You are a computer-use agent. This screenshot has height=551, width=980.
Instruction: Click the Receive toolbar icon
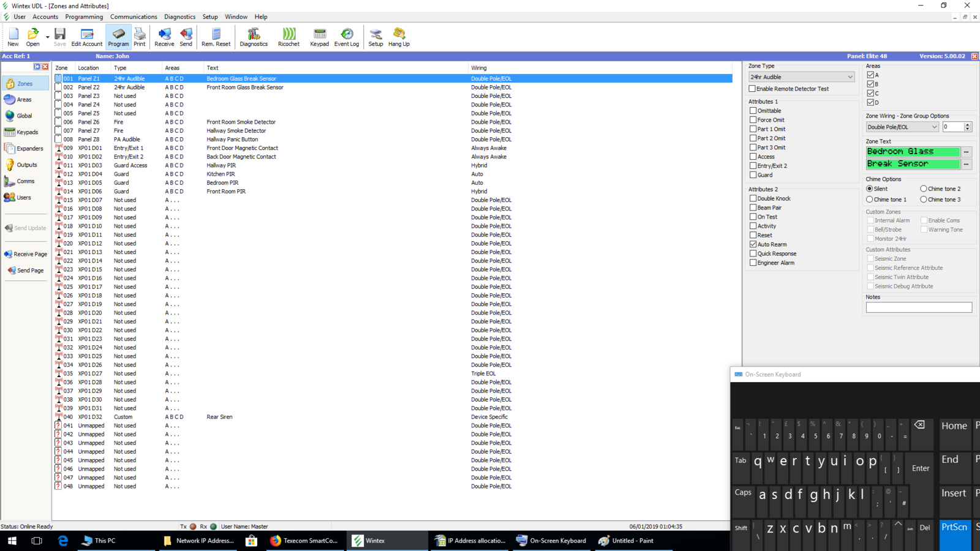(164, 37)
